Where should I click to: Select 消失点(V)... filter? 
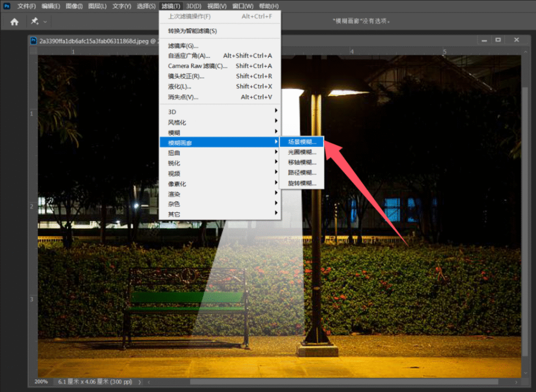(x=220, y=97)
